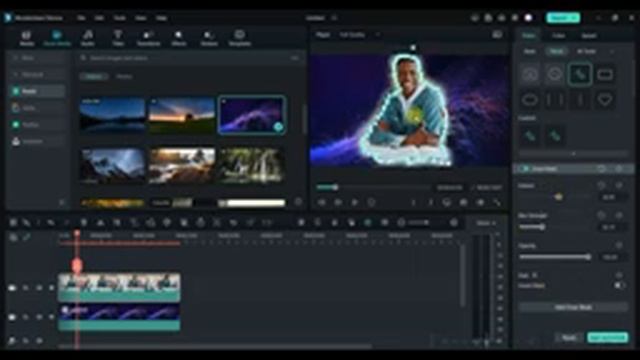Open the Meter dropdown above the audio meter
Viewport: 640px width, 360px height.
(486, 223)
